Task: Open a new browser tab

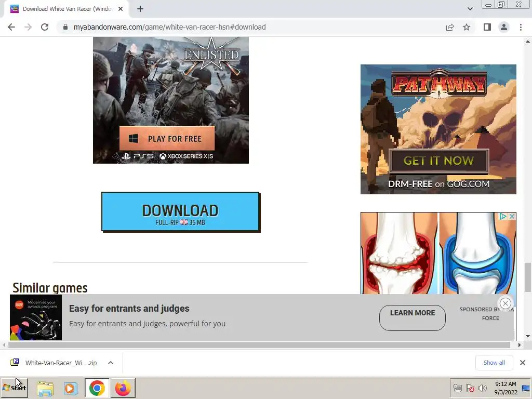Action: 140,9
